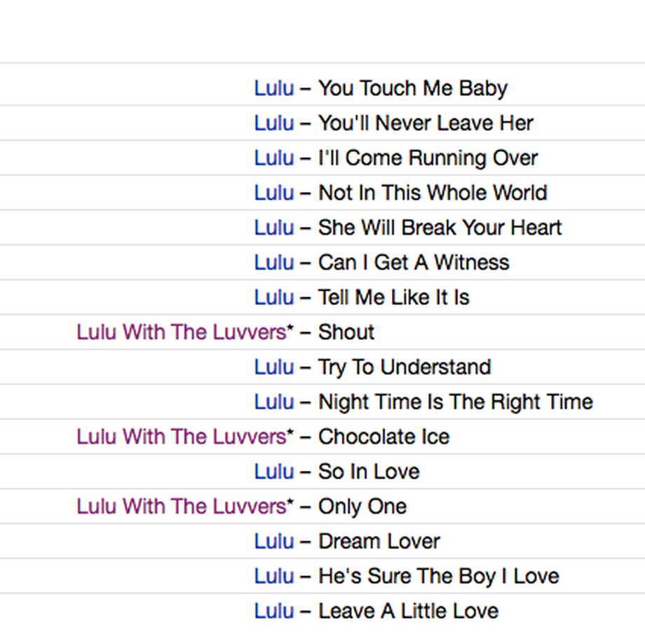Screen dimensions: 645x644
Task: Open Lulu link next to So In Love
Action: pos(274,472)
